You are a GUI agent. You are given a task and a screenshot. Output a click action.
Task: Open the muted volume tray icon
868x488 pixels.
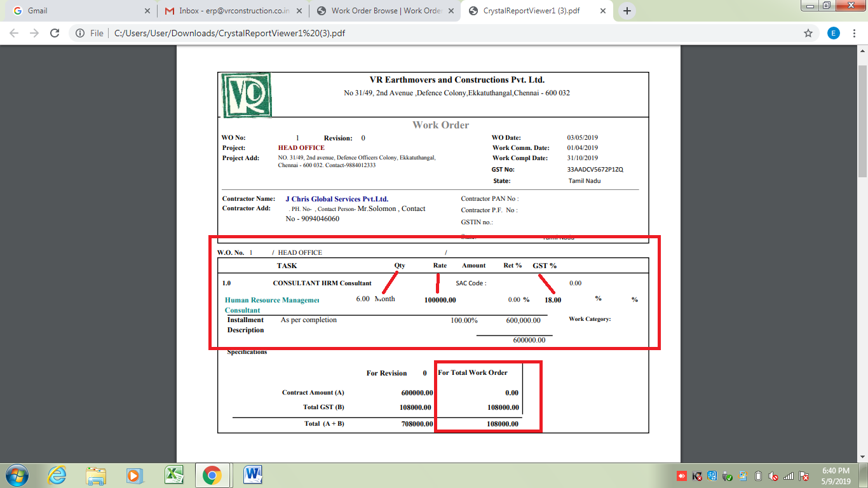773,476
